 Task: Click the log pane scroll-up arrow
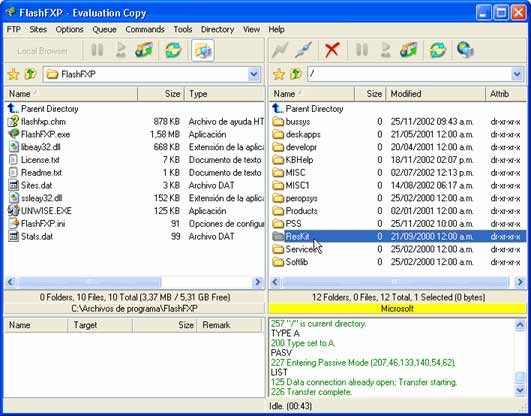point(520,325)
